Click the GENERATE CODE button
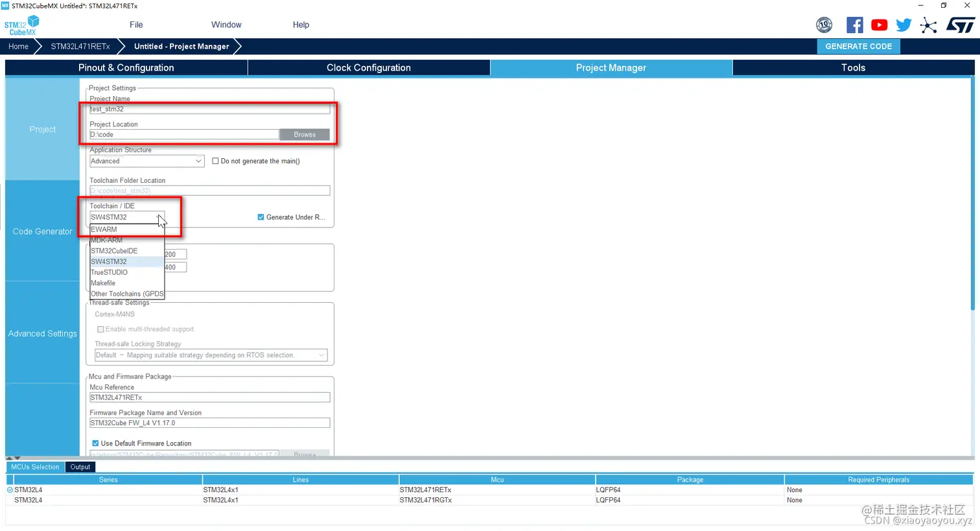Screen dimensions: 980x531 [x=858, y=47]
